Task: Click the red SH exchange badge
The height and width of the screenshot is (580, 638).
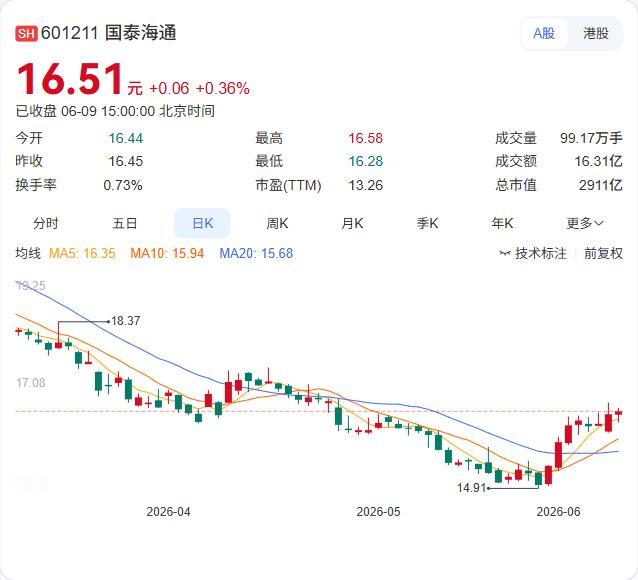Action: coord(26,33)
